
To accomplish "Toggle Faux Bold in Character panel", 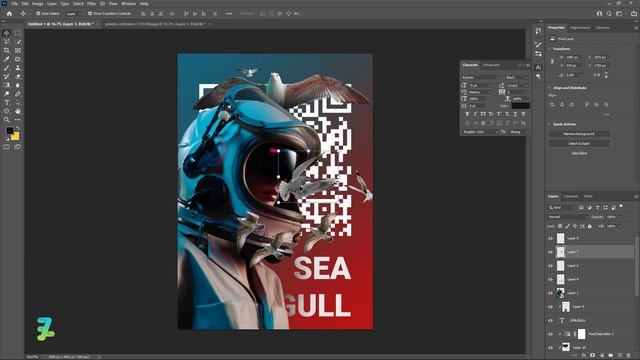I will click(x=467, y=114).
